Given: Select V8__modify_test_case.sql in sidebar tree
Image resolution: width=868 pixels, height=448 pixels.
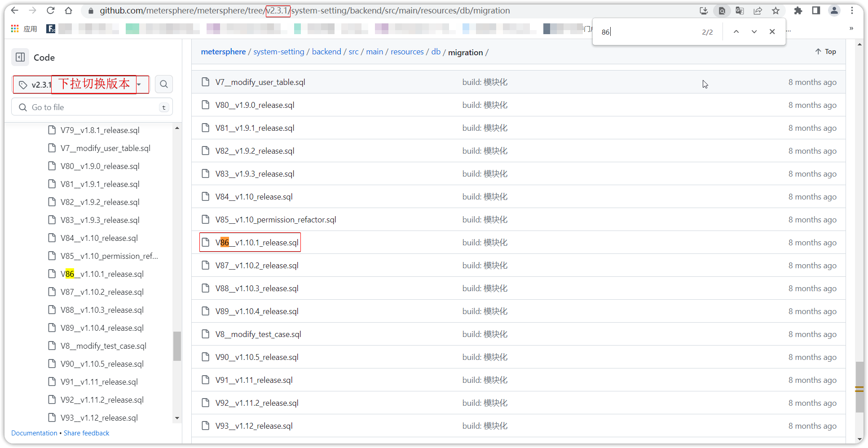Looking at the screenshot, I should 103,346.
